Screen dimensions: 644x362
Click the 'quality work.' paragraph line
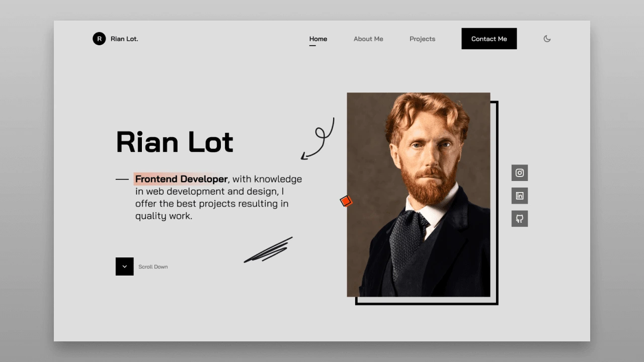pos(164,216)
